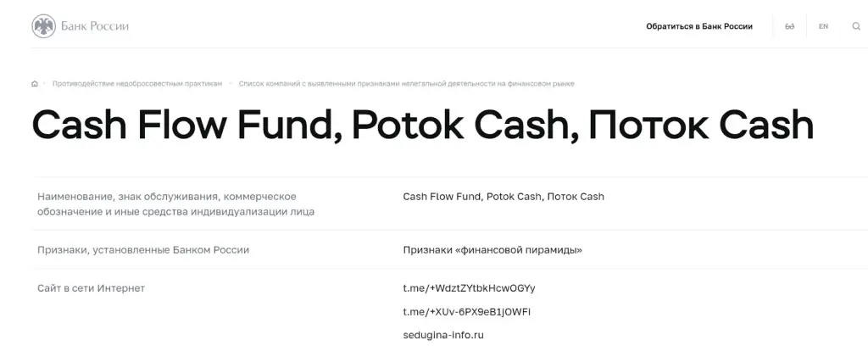This screenshot has width=868, height=346.
Task: Click Признаки, установленные Банком России label
Action: click(x=142, y=249)
